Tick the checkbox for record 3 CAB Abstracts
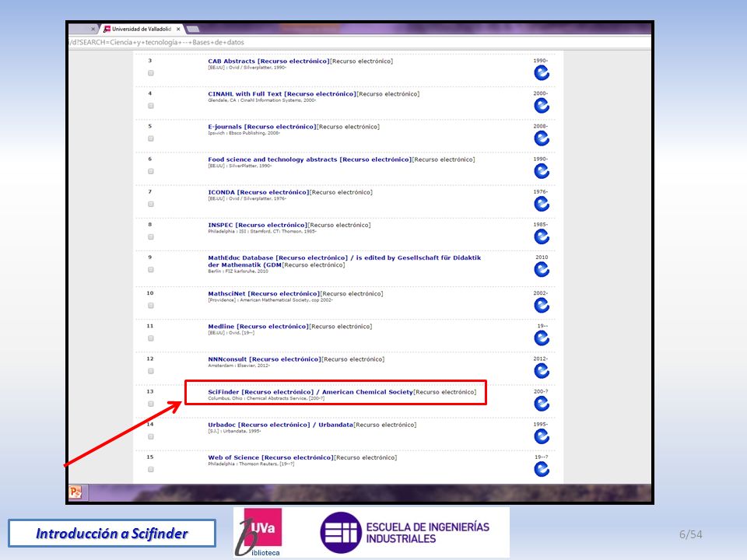The height and width of the screenshot is (560, 747). click(x=150, y=73)
